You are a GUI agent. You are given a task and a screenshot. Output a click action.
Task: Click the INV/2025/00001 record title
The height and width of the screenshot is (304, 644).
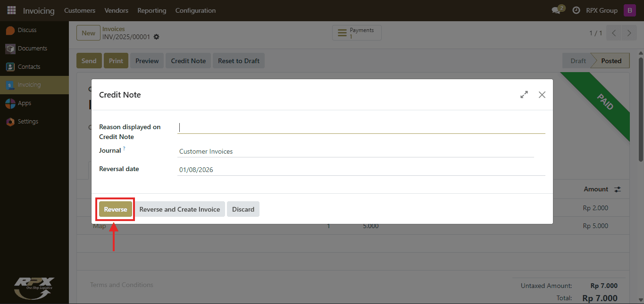coord(126,37)
